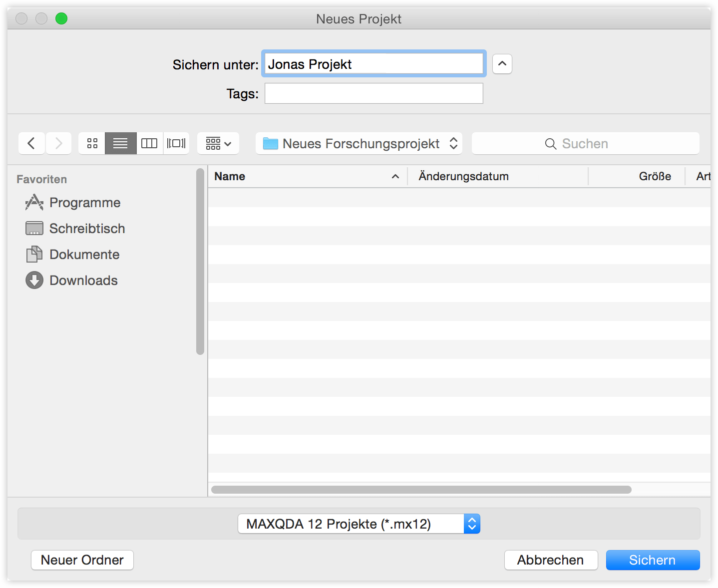Sort by the Größe column header
This screenshot has height=588, width=718.
pos(637,176)
